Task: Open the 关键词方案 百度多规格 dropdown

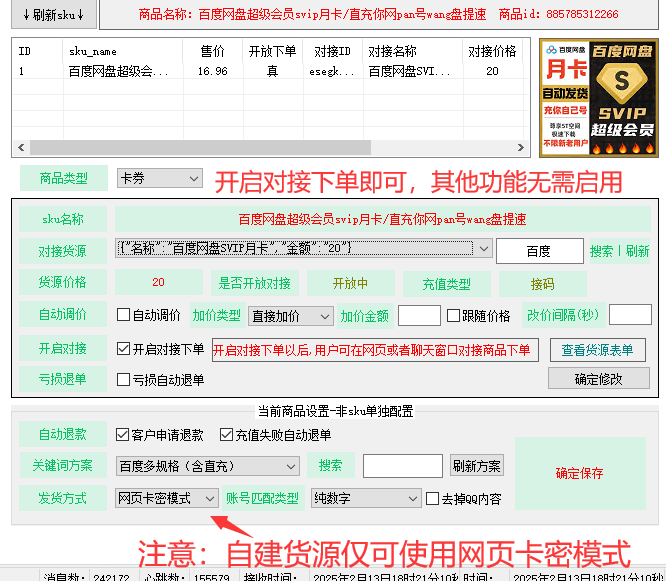Action: (x=208, y=466)
